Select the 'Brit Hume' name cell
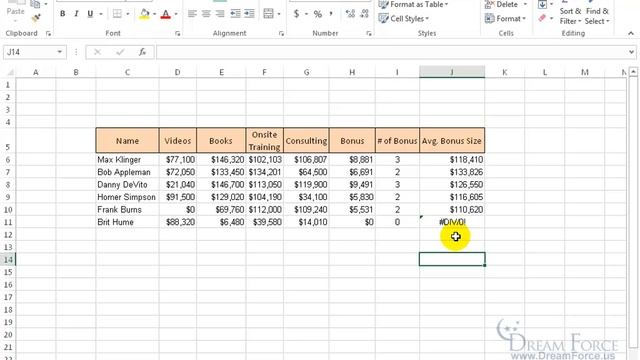Image resolution: width=640 pixels, height=360 pixels. 127,222
